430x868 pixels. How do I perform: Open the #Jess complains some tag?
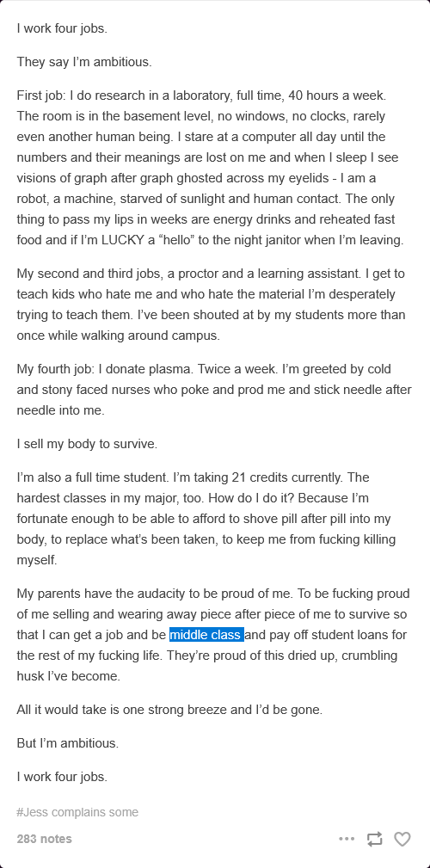coord(77,812)
